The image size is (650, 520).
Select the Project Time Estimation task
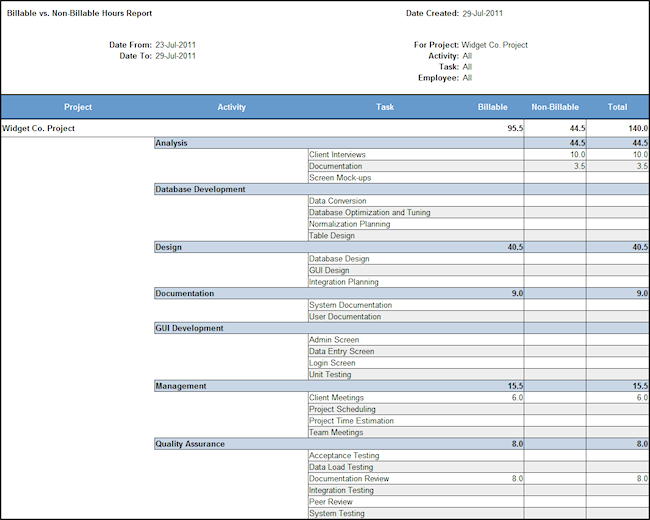[x=351, y=421]
